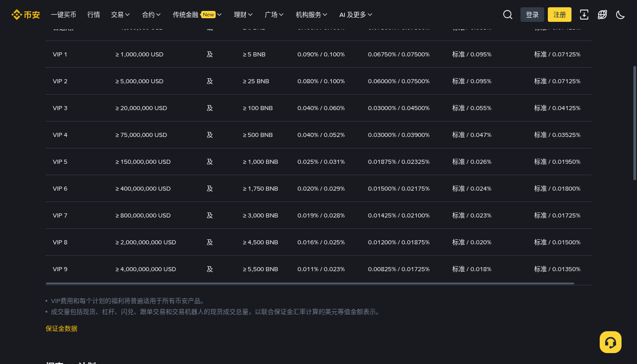The height and width of the screenshot is (364, 637).
Task: Click the 标准 / 0.01350% cell
Action: pyautogui.click(x=557, y=269)
